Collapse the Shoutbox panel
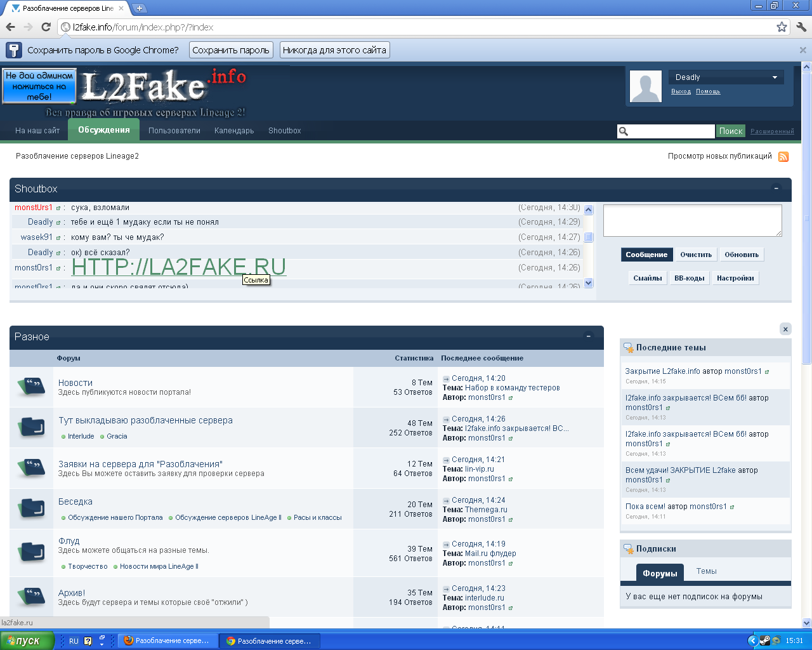This screenshot has height=650, width=812. tap(776, 189)
